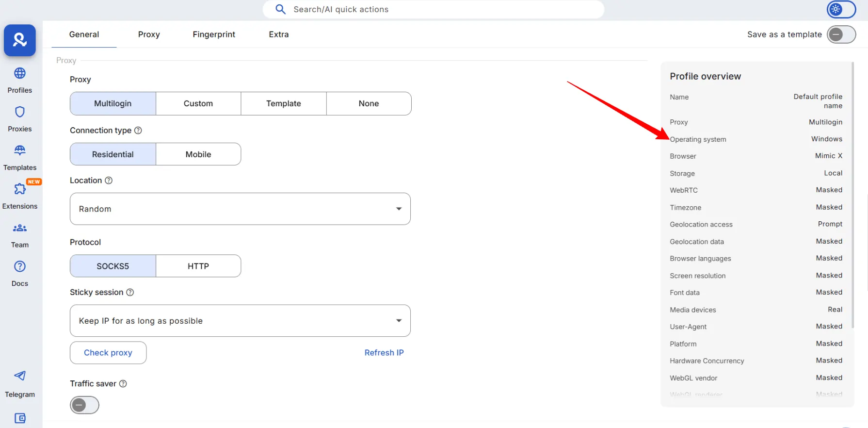868x428 pixels.
Task: Click the Multilogin logo icon
Action: (20, 40)
